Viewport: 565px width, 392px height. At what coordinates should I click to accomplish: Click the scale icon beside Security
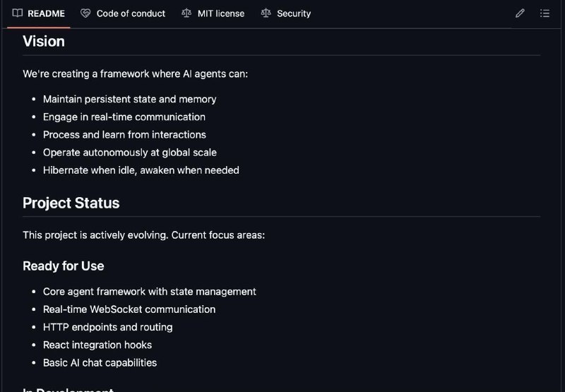coord(266,13)
